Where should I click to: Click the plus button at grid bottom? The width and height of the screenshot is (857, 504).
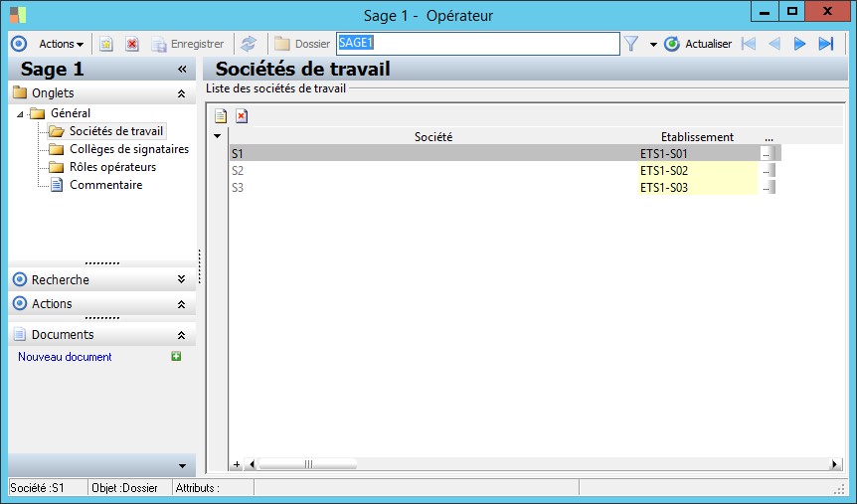(237, 464)
